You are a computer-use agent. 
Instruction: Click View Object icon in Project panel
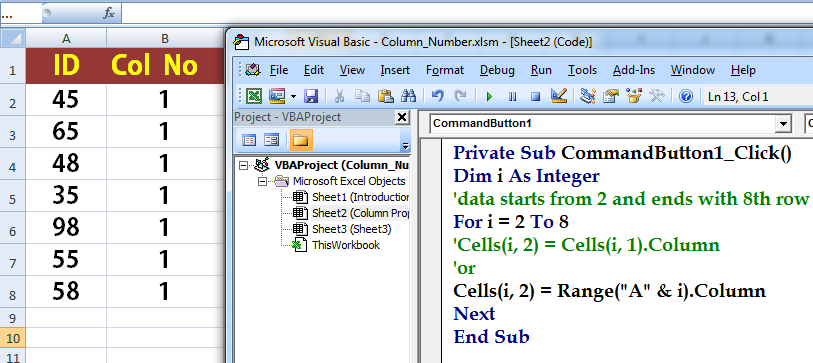pyautogui.click(x=271, y=140)
